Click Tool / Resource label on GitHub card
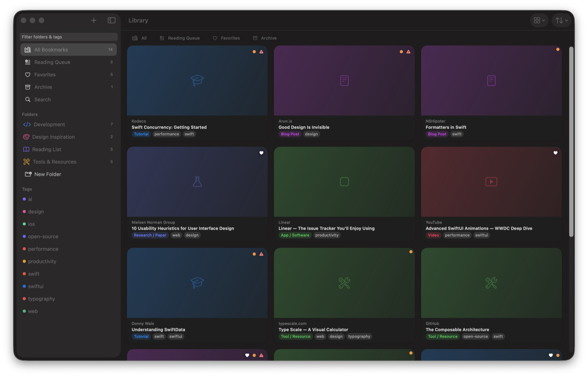The image size is (588, 377). [x=443, y=337]
